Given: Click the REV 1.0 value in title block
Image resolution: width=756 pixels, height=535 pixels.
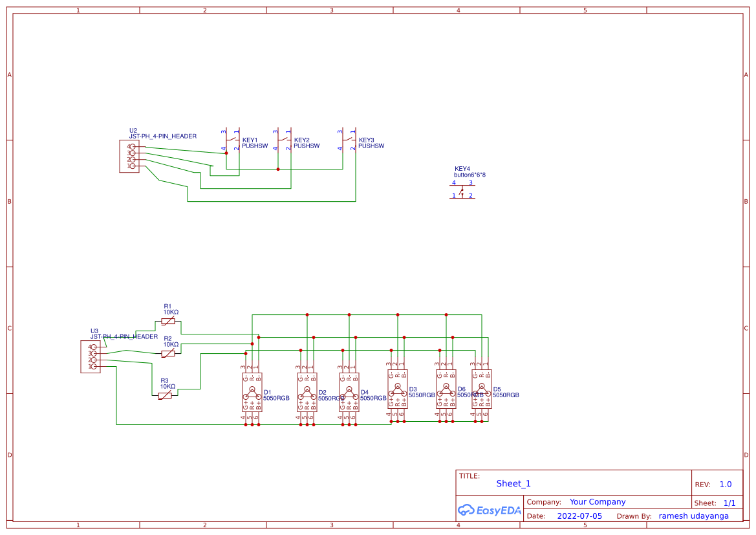Looking at the screenshot, I should (x=728, y=483).
